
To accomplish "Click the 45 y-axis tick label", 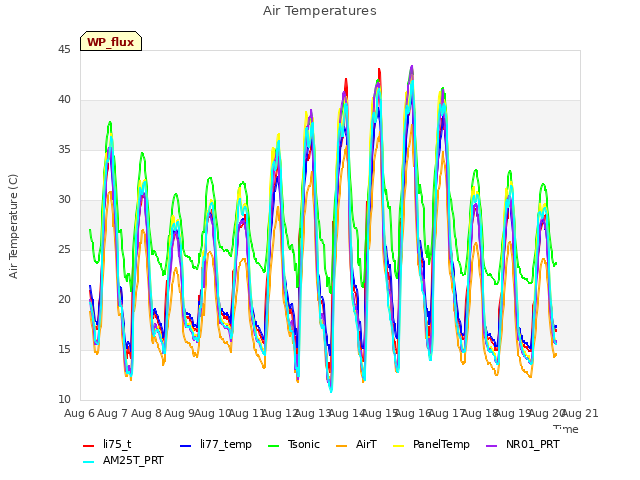I will pyautogui.click(x=64, y=50).
